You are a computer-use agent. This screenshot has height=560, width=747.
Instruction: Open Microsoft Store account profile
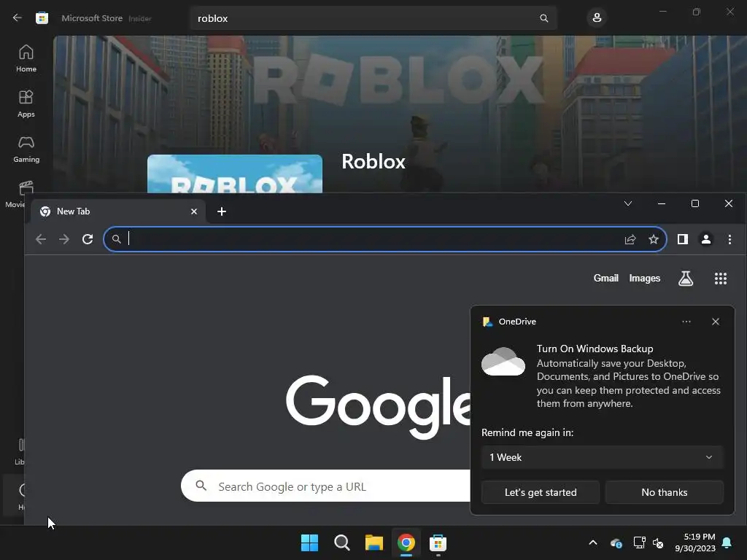click(x=597, y=18)
